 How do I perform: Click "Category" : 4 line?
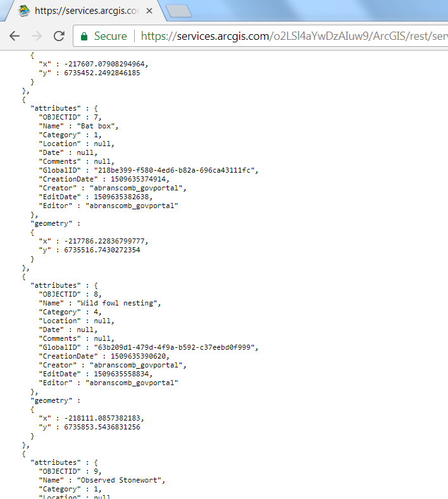pyautogui.click(x=70, y=312)
